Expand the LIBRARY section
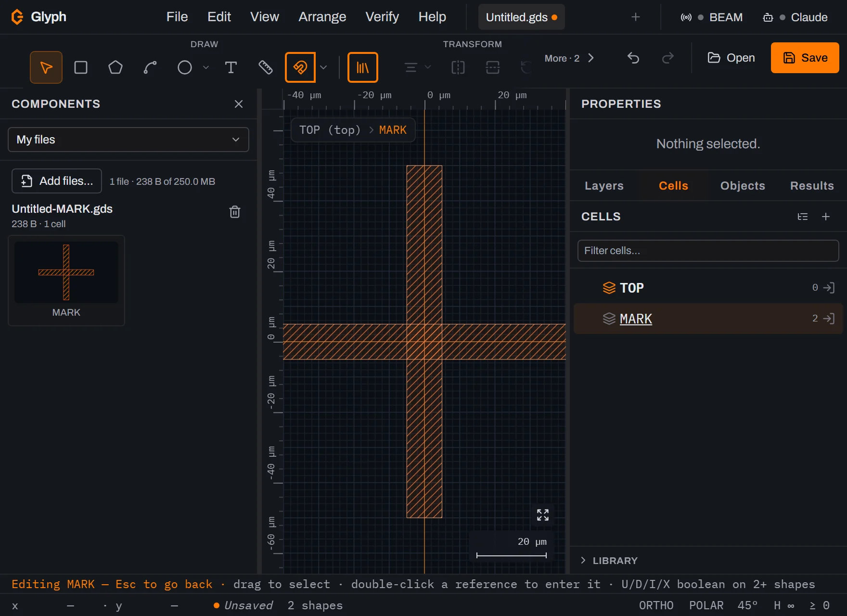This screenshot has width=847, height=616. [609, 561]
